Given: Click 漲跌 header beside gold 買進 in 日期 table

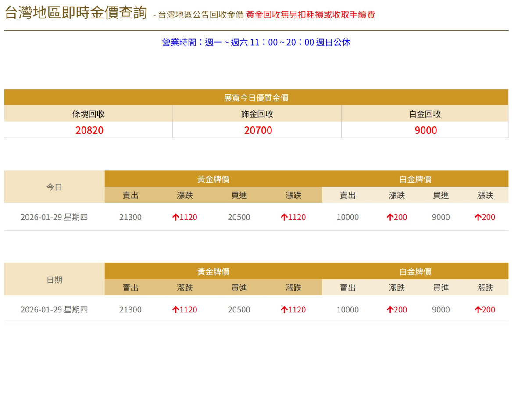Looking at the screenshot, I should (x=293, y=288).
